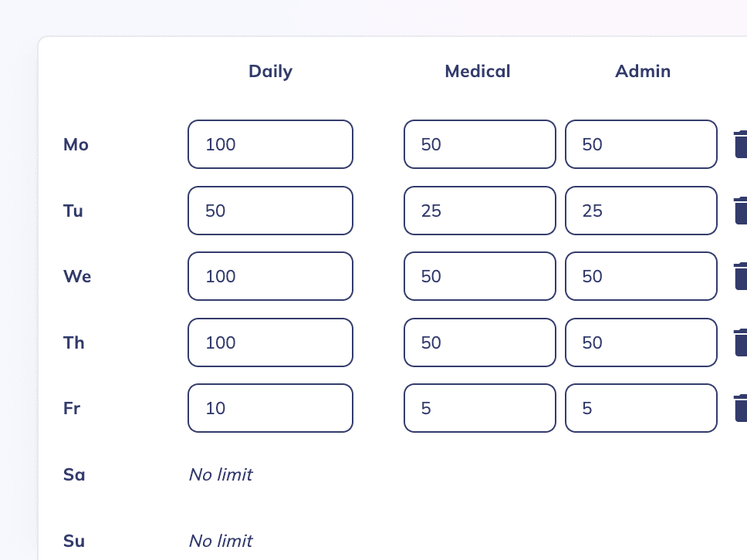Set a limit for Sunday's "No limit"
747x560 pixels.
point(221,541)
